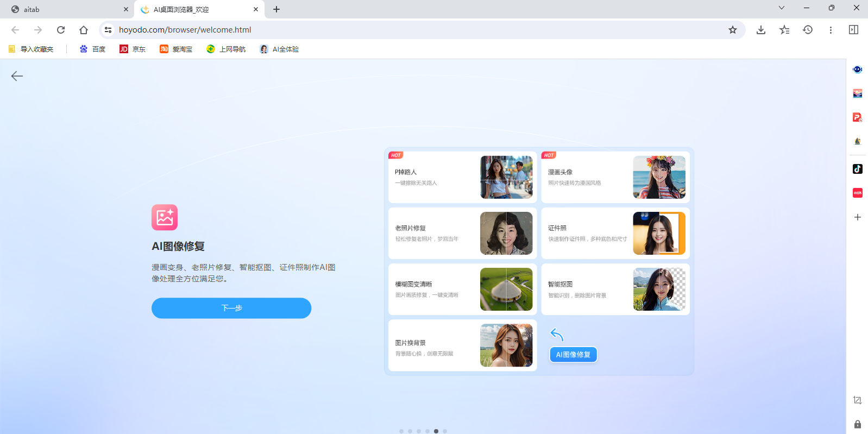Click the page back arrow on welcome screen
This screenshot has height=434, width=868.
coord(17,76)
